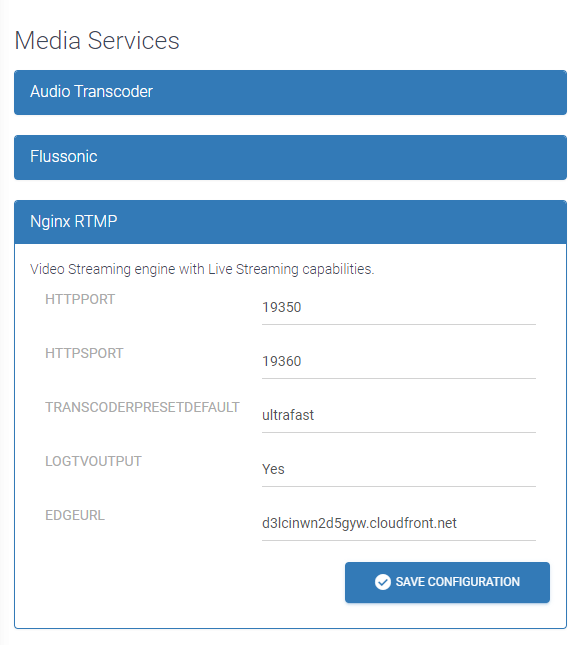Image resolution: width=581 pixels, height=645 pixels.
Task: Expand the Flussonic panel
Action: coord(290,158)
